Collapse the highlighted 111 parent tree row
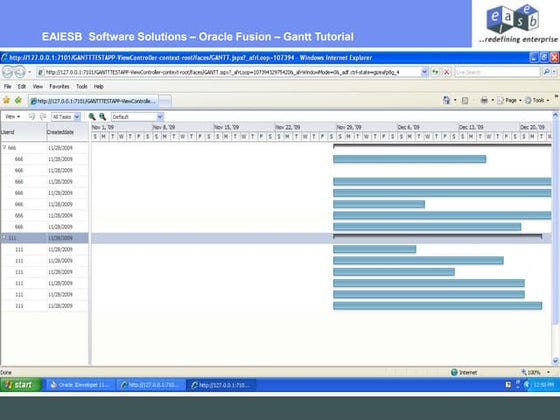560x420 pixels. (x=4, y=238)
